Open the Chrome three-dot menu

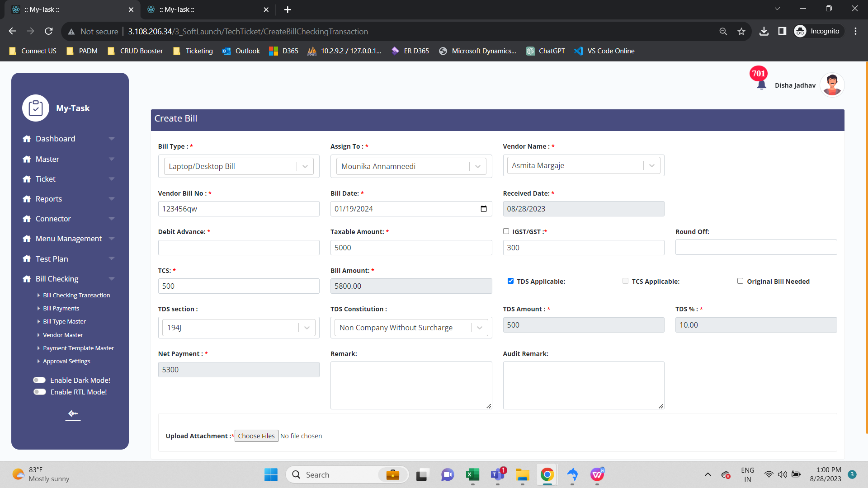pos(855,31)
